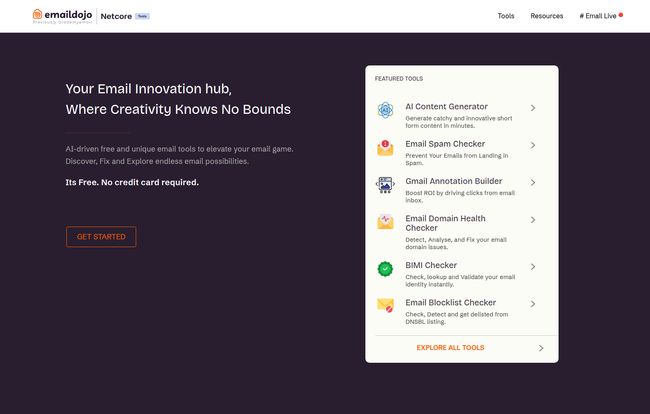650x414 pixels.
Task: Click the Email Domain Health Checker icon
Action: (x=385, y=222)
